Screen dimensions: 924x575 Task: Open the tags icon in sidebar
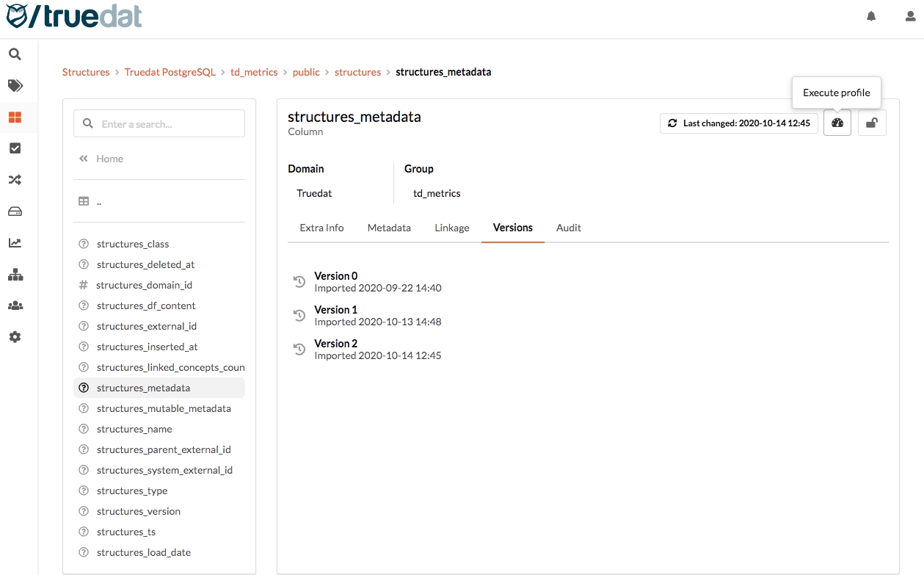click(x=15, y=86)
